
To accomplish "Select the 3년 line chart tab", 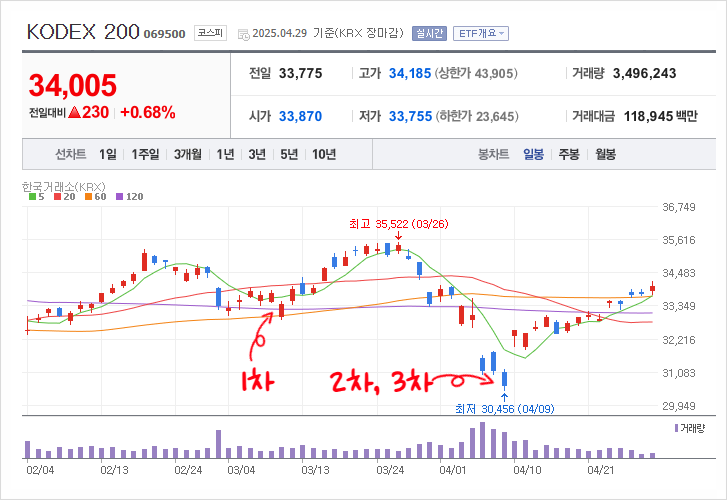I will (257, 154).
